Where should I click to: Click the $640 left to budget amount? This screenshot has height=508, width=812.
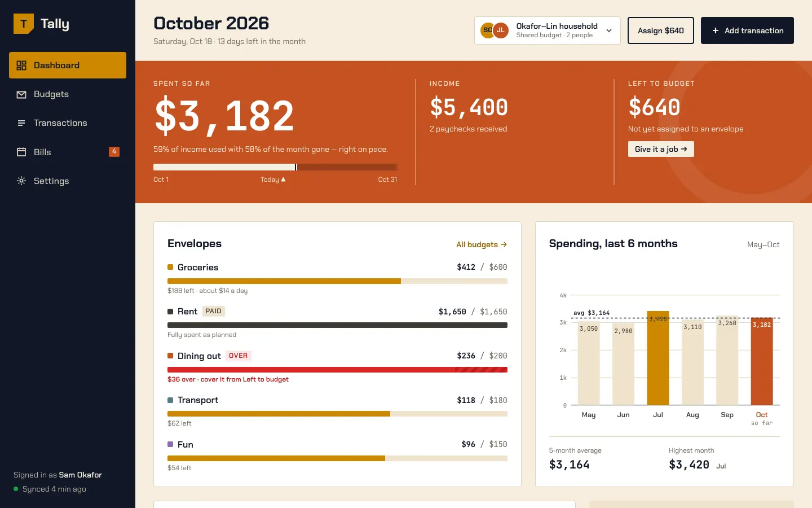pyautogui.click(x=654, y=107)
